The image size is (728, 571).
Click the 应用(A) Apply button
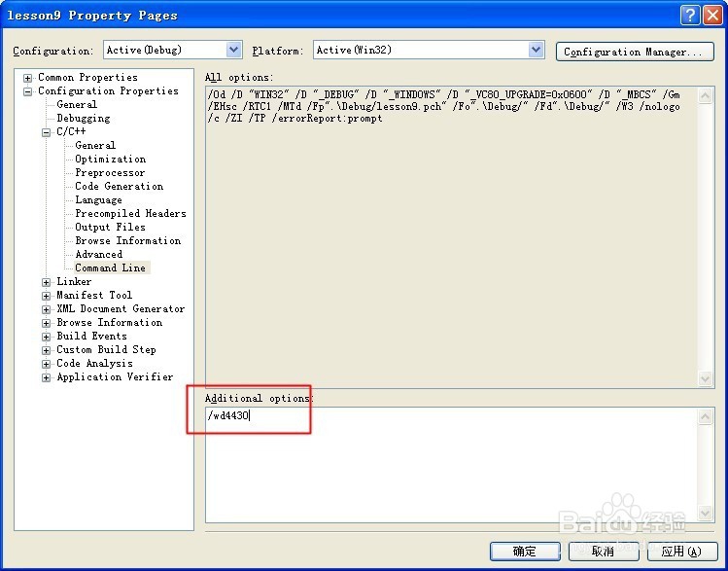681,552
